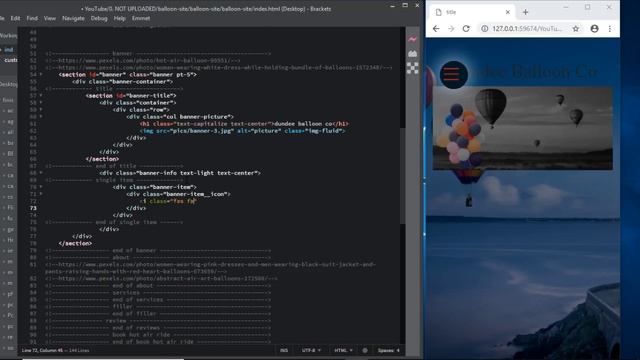Collapse the code fold arrow on line 59
This screenshot has height=360, width=640.
[41, 109]
